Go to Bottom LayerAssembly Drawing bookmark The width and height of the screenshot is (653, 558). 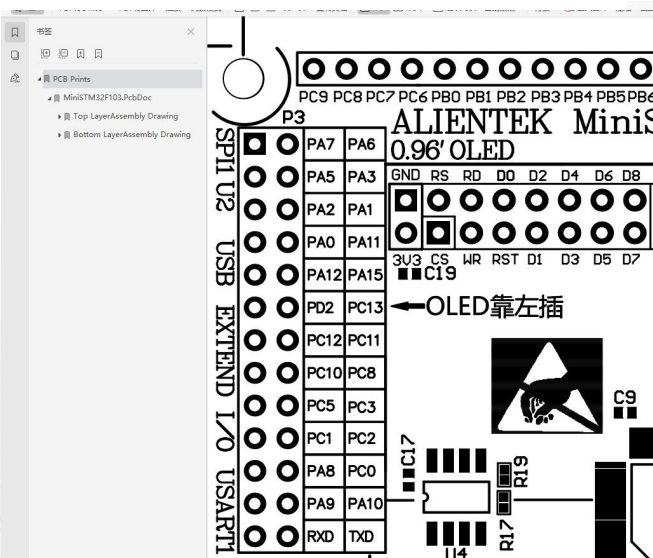(x=132, y=135)
